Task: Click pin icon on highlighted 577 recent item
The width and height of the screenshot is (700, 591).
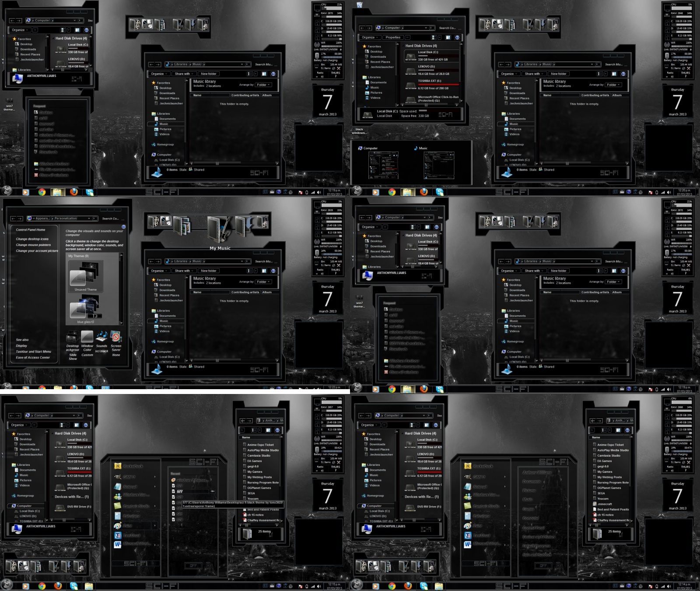Action: coord(213,492)
